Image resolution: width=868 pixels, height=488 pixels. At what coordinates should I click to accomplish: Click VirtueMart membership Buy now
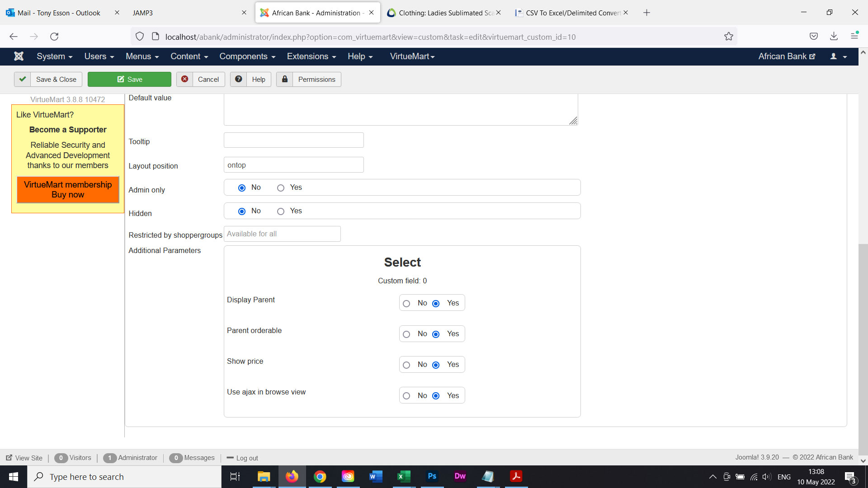point(68,190)
